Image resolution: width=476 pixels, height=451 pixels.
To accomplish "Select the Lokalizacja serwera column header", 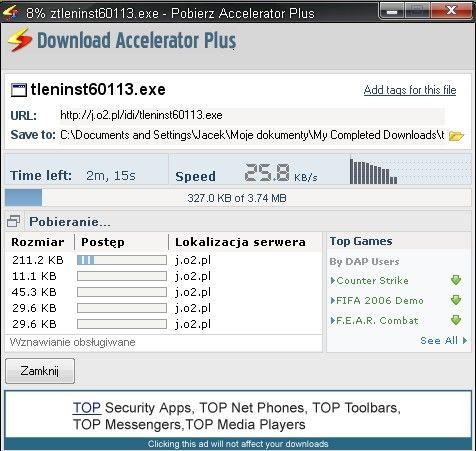I will 240,242.
